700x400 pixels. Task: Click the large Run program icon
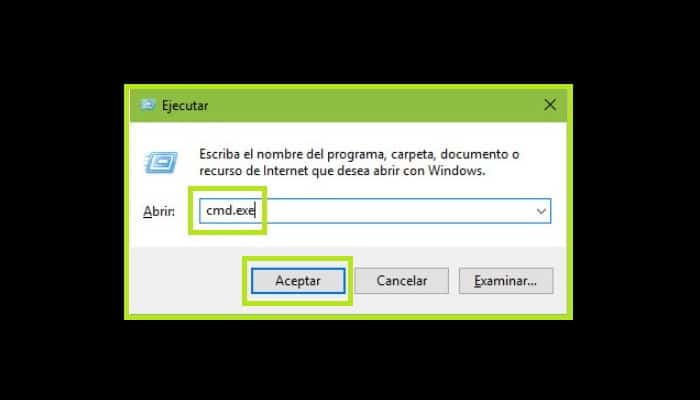[161, 162]
